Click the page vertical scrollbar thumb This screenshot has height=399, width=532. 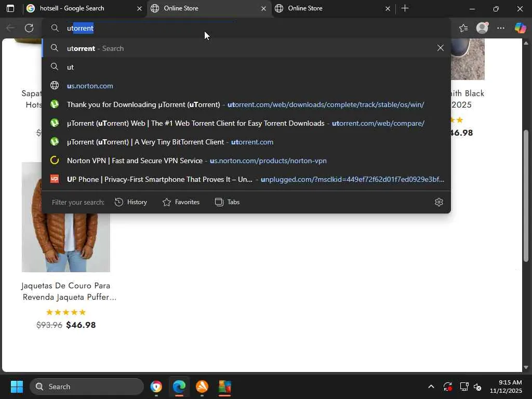coord(526,195)
